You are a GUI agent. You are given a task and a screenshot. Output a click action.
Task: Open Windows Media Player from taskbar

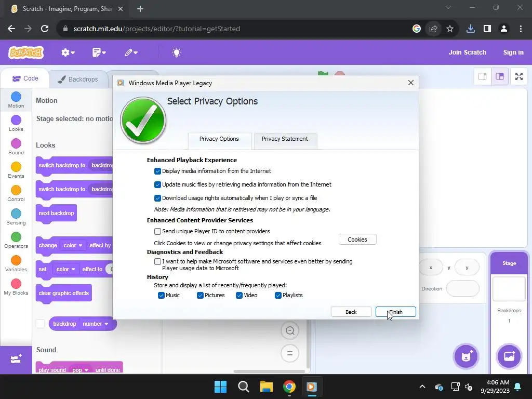(x=312, y=387)
